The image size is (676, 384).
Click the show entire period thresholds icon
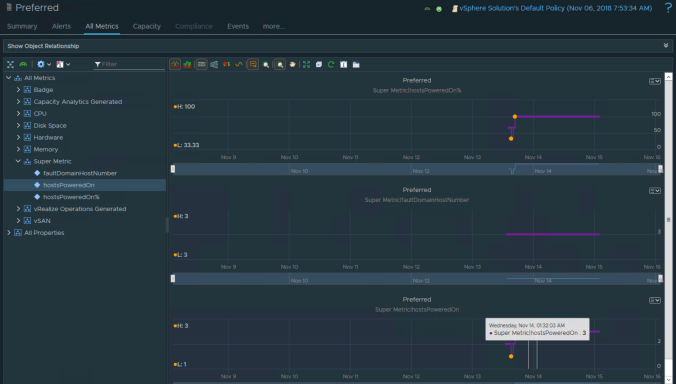214,65
